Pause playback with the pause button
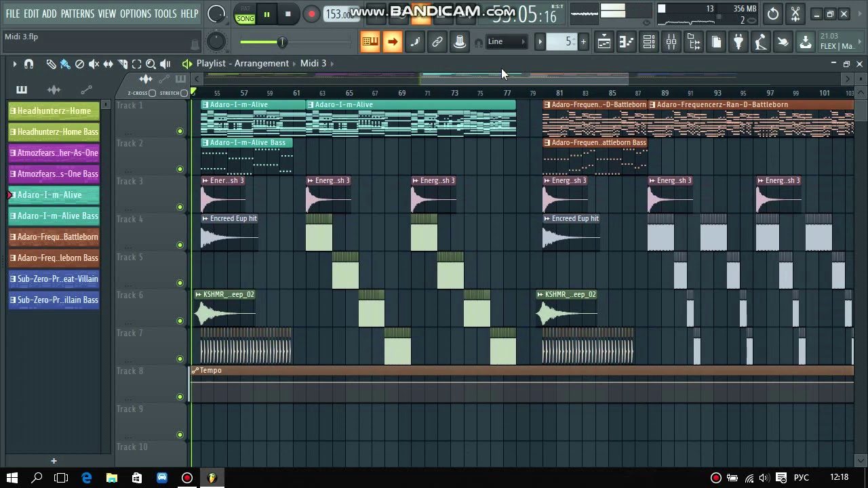This screenshot has height=488, width=868. point(267,14)
